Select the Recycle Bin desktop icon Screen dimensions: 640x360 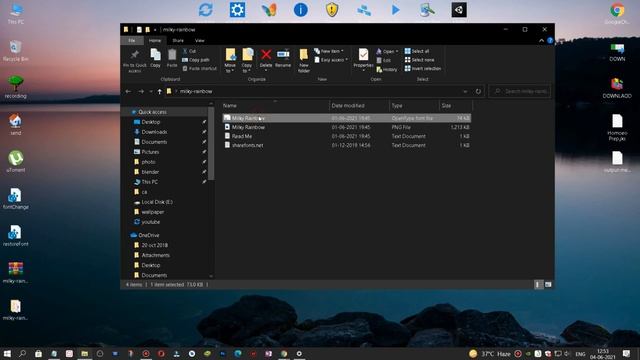coord(16,51)
